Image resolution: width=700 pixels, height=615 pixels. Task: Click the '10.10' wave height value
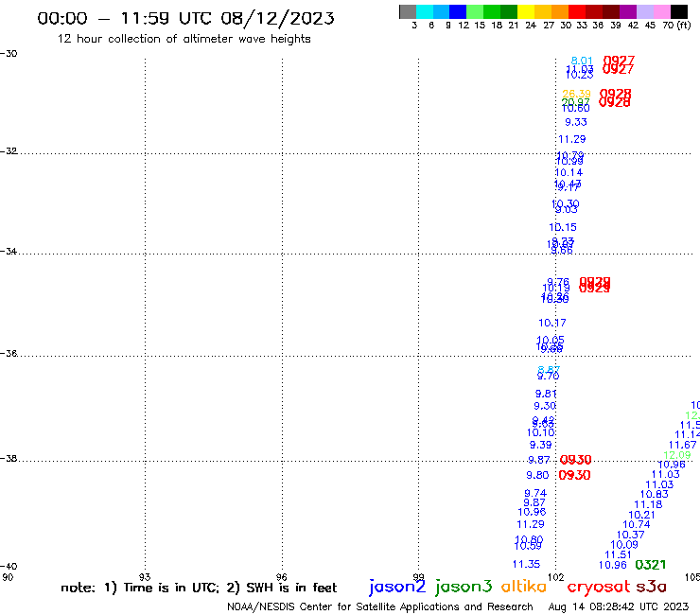[541, 432]
